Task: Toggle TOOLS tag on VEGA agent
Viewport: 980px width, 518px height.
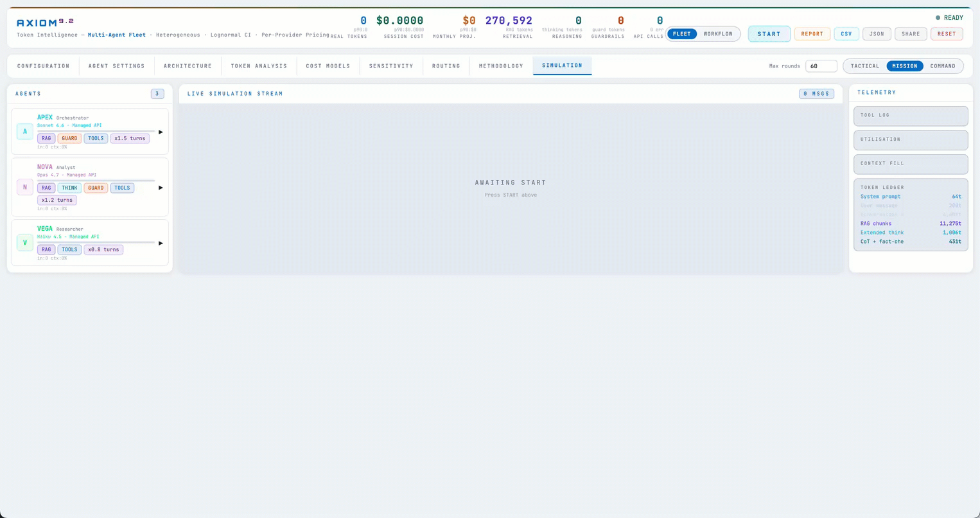Action: coord(69,249)
